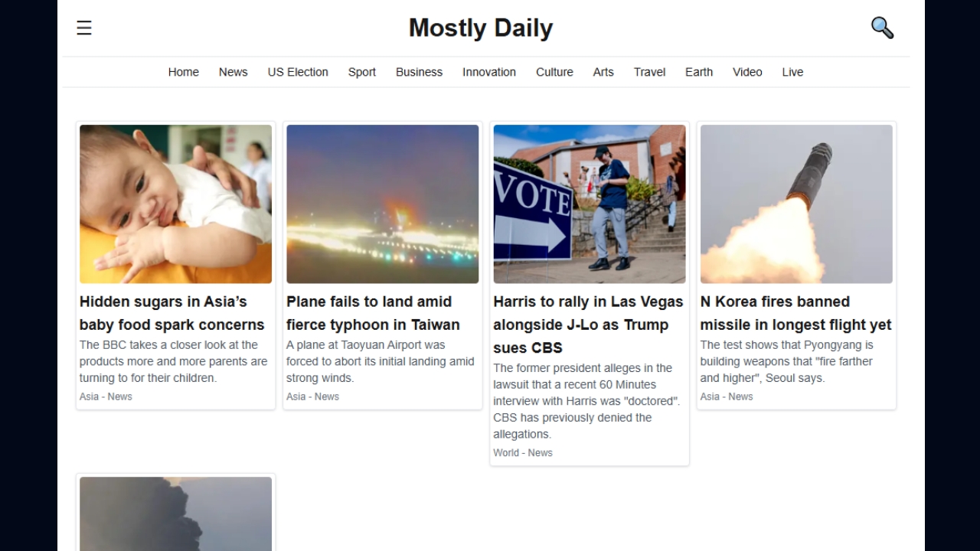
Task: Open the baby photo thumbnail
Action: (175, 204)
